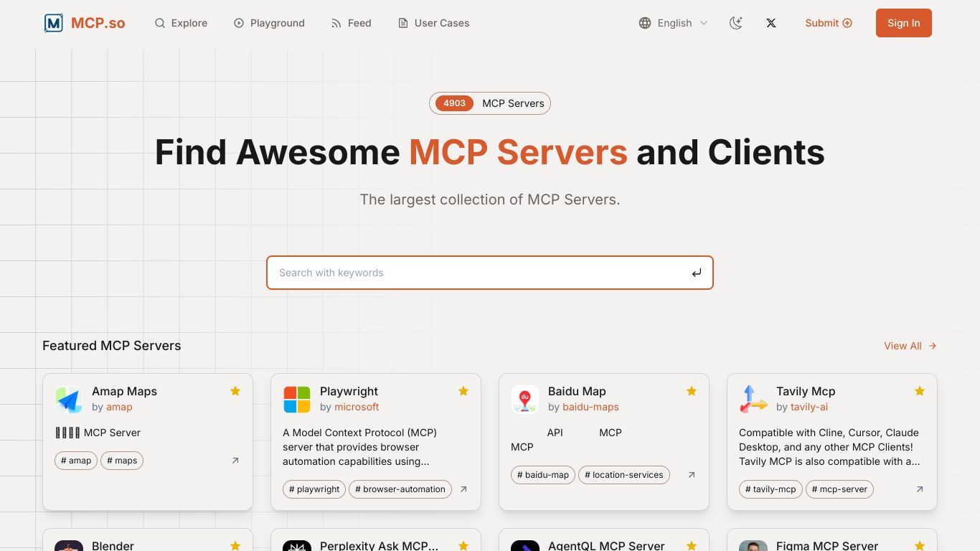
Task: Select the # mcp-server tag
Action: (x=839, y=489)
